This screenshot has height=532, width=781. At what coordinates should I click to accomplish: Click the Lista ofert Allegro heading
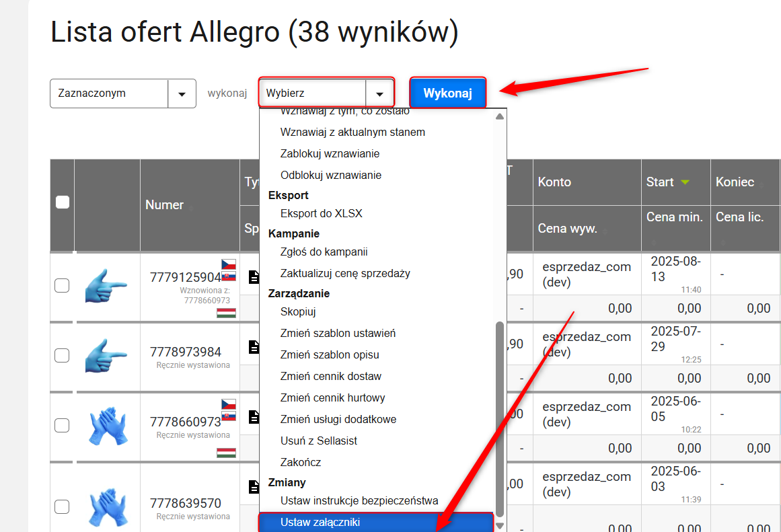tap(254, 32)
